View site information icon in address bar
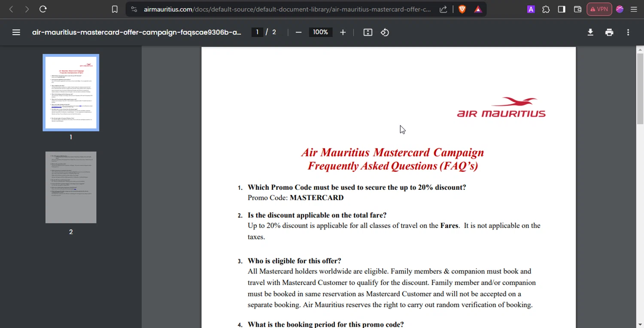Viewport: 644px width, 328px height. [x=134, y=9]
